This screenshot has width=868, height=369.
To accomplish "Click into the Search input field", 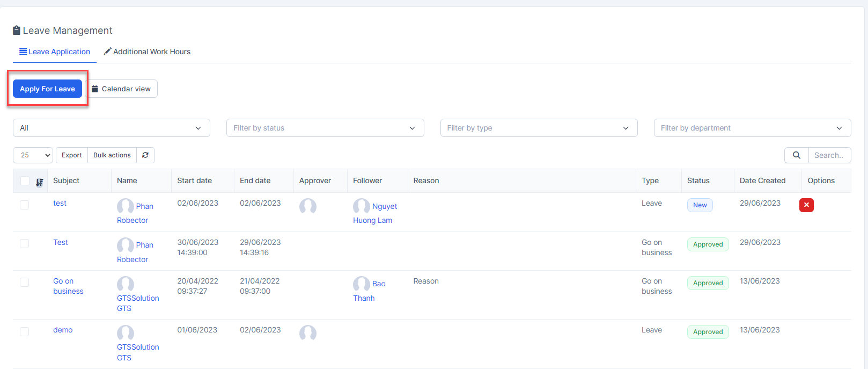I will point(829,155).
